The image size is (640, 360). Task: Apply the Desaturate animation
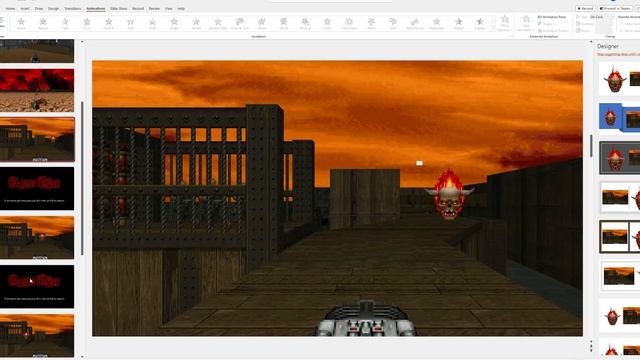(437, 23)
